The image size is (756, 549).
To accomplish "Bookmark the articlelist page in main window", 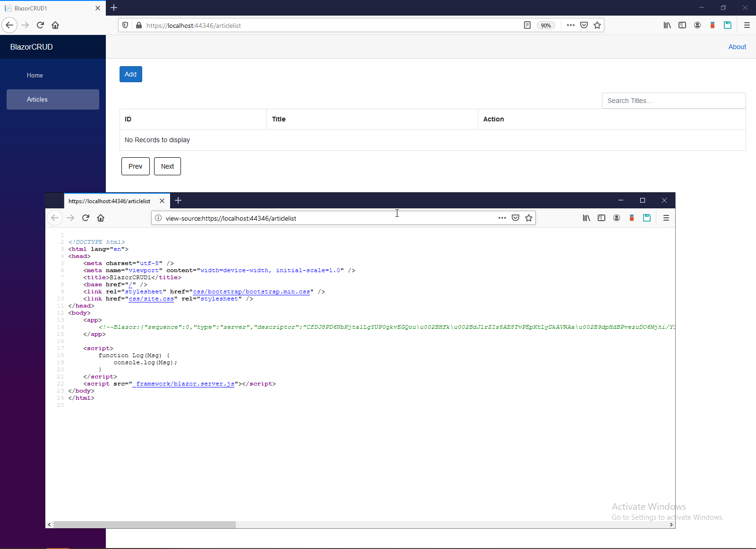I will click(x=597, y=25).
